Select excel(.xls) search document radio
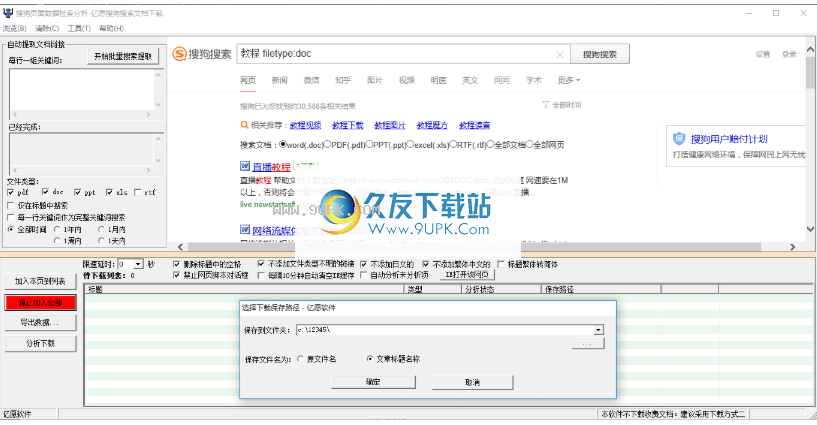The height and width of the screenshot is (425, 817). (411, 144)
